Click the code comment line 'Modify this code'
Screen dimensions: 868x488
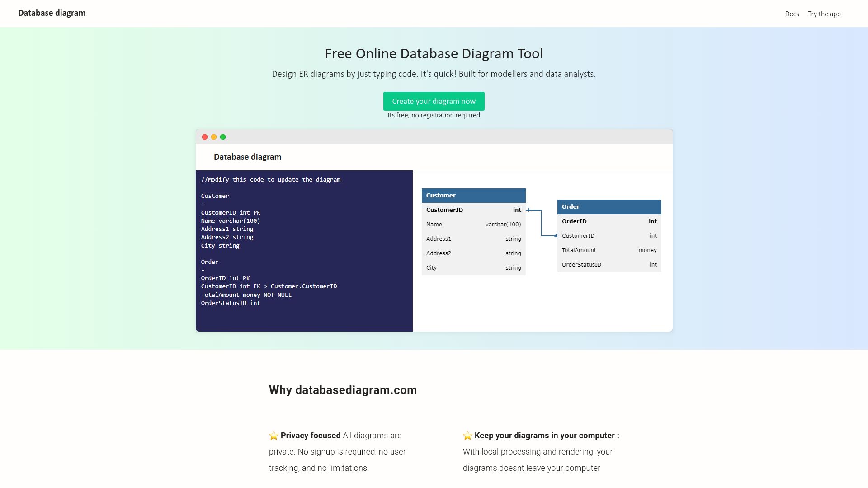pyautogui.click(x=271, y=180)
